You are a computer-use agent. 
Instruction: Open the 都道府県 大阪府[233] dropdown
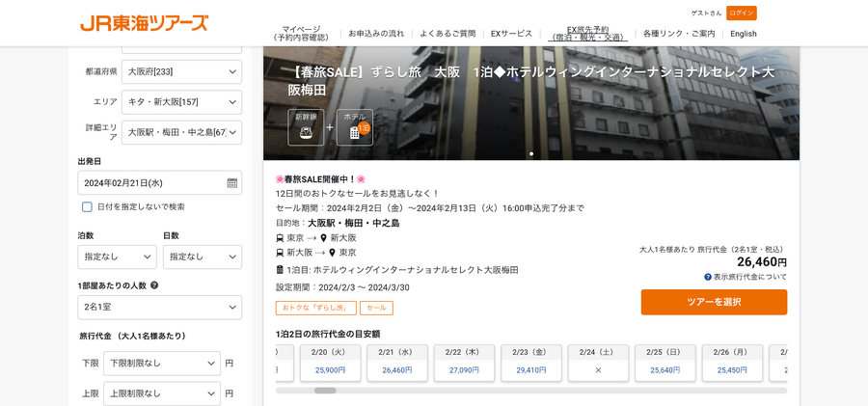click(x=181, y=71)
